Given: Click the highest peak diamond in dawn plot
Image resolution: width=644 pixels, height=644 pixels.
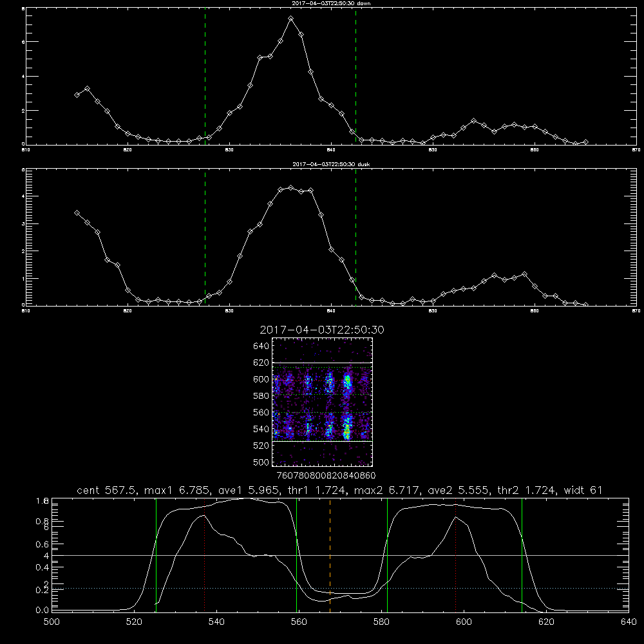Looking at the screenshot, I should coord(291,19).
